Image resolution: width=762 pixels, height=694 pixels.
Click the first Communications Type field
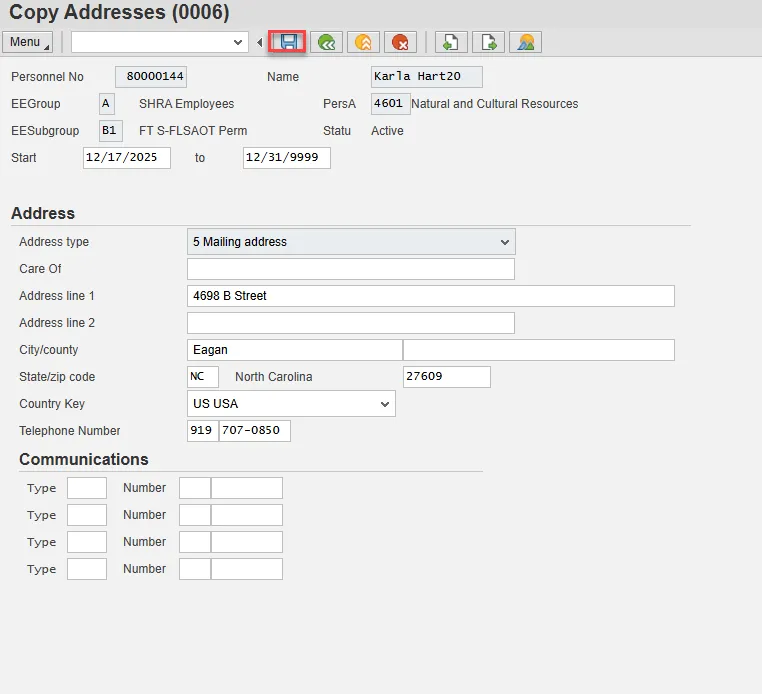pyautogui.click(x=86, y=488)
